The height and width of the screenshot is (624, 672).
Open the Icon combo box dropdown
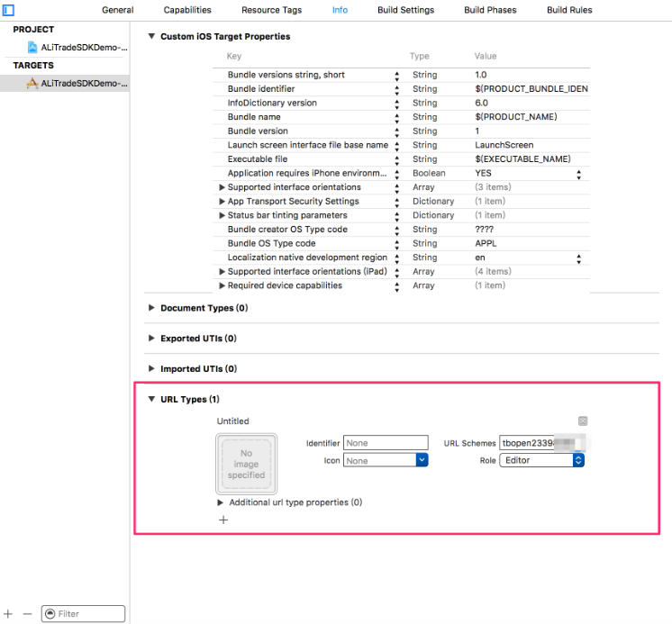[422, 460]
